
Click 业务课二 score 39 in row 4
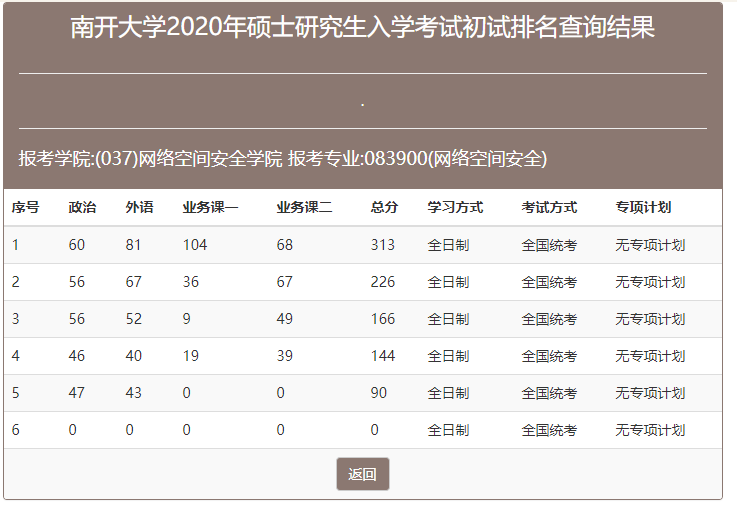(x=284, y=356)
